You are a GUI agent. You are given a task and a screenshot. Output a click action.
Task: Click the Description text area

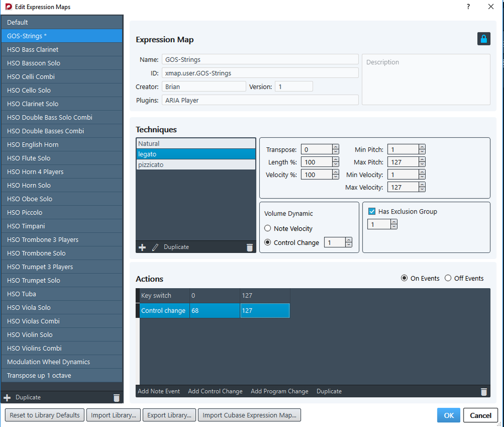click(426, 80)
